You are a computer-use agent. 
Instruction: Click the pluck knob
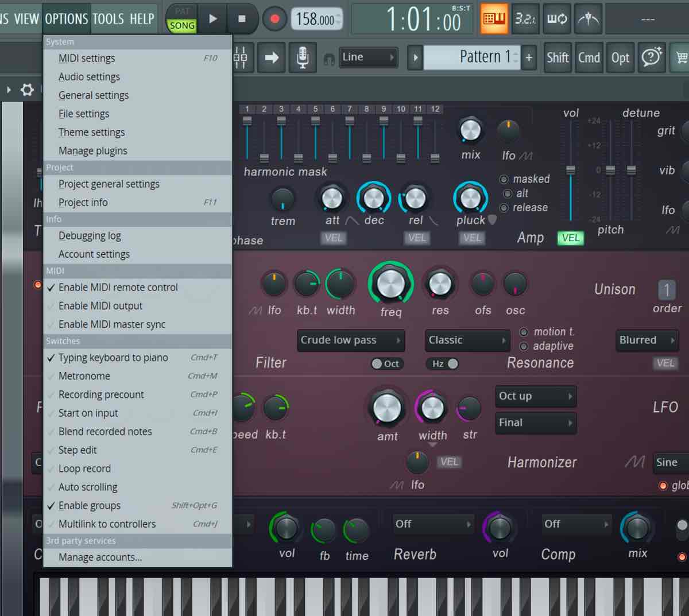470,198
